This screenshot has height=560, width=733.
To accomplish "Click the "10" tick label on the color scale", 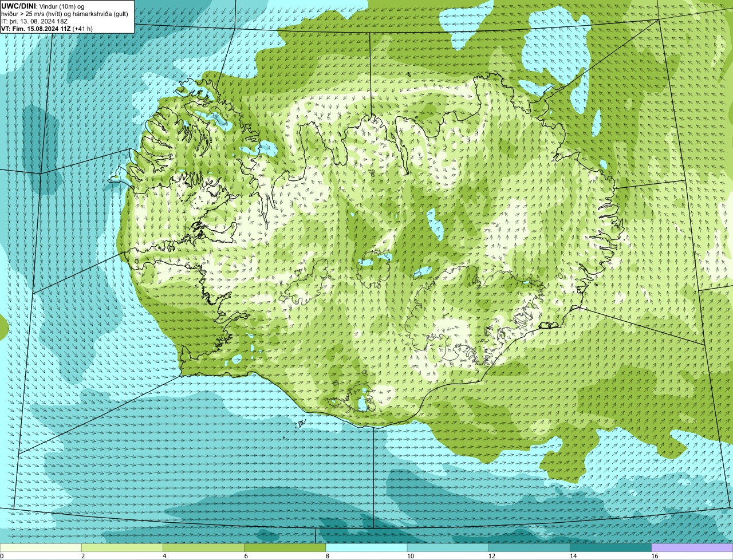I will tap(410, 556).
